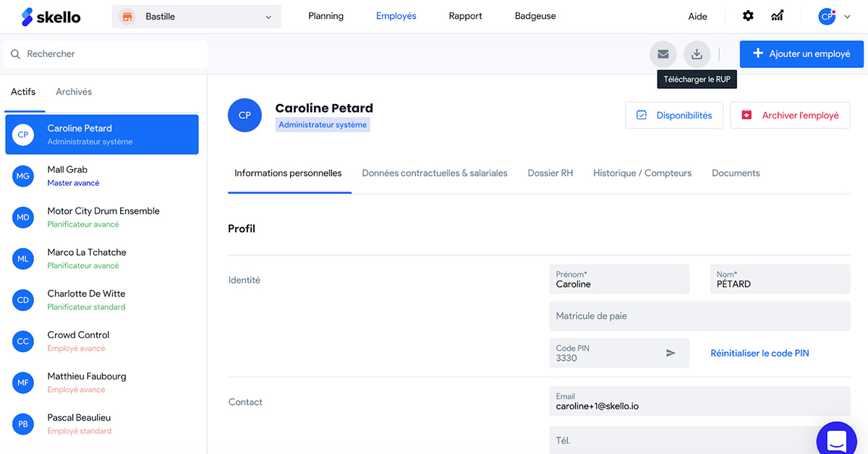Expand the CP user account menu
This screenshot has height=454, width=868.
coord(835,17)
